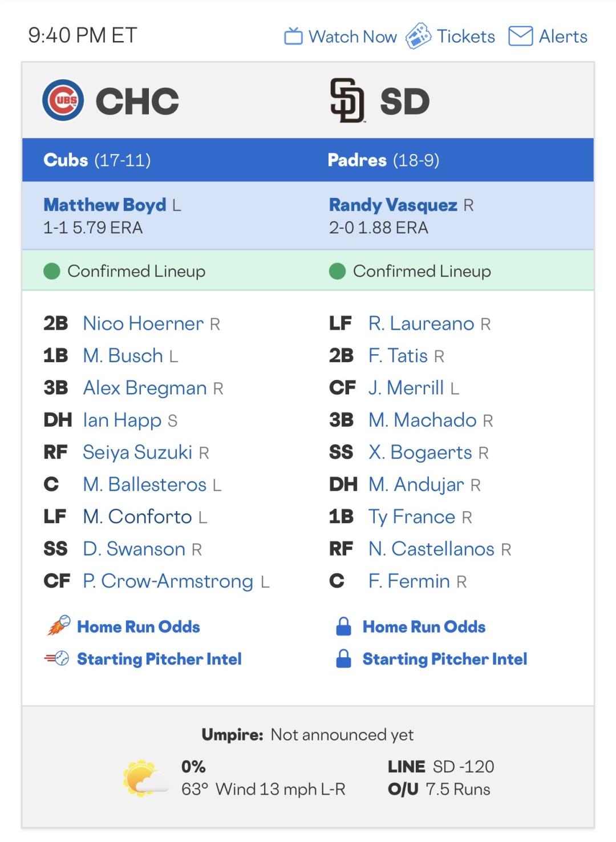Click the lock icon beside Padres Starting Pitcher Intel
This screenshot has height=842, width=616.
tap(343, 659)
